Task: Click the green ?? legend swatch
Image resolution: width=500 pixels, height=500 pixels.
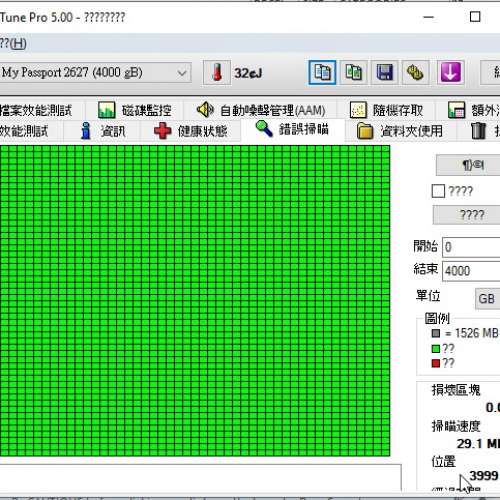Action: [x=435, y=349]
